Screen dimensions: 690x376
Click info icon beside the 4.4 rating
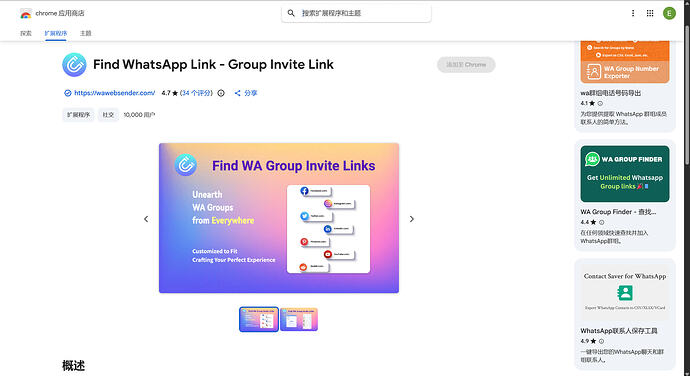tap(602, 222)
